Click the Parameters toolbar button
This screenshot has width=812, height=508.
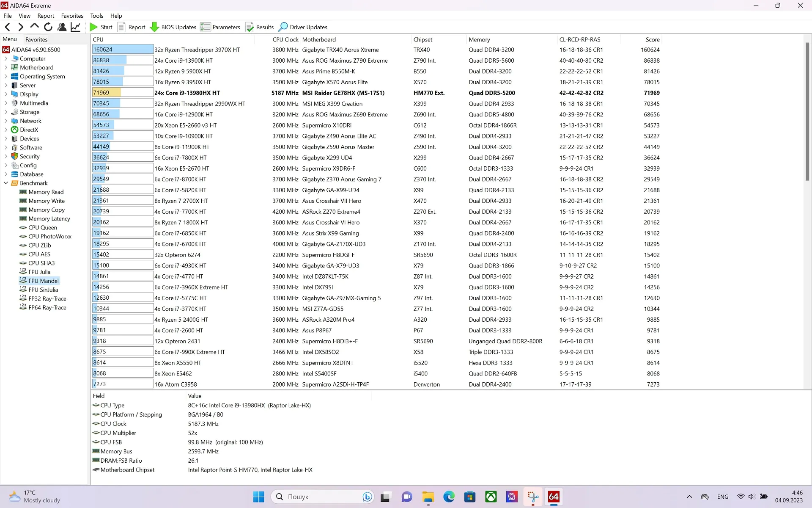point(220,27)
